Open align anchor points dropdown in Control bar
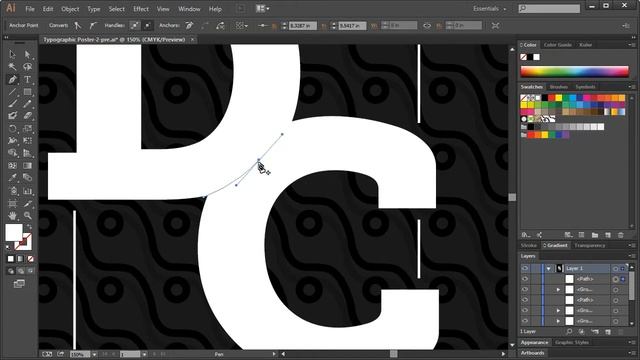 coord(242,25)
